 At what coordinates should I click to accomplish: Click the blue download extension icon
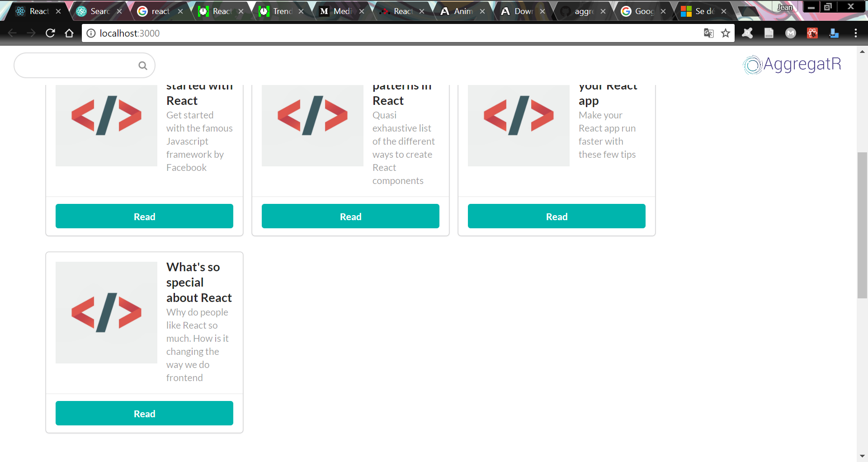(x=834, y=33)
